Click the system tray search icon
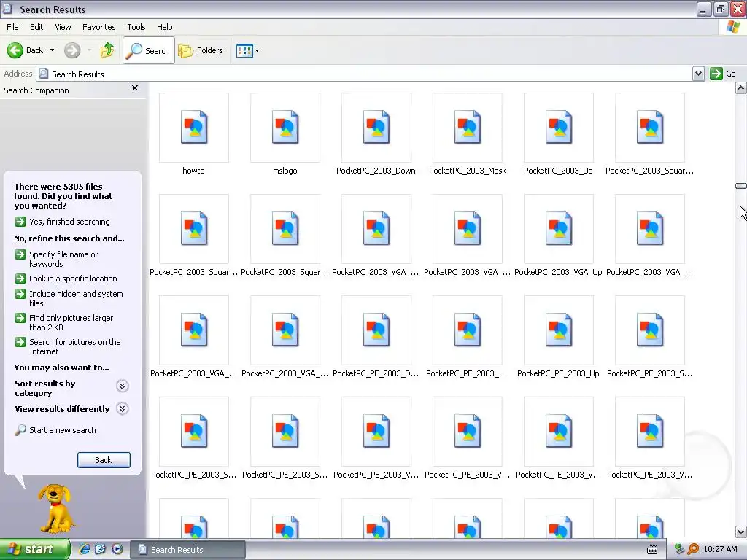 (x=693, y=549)
